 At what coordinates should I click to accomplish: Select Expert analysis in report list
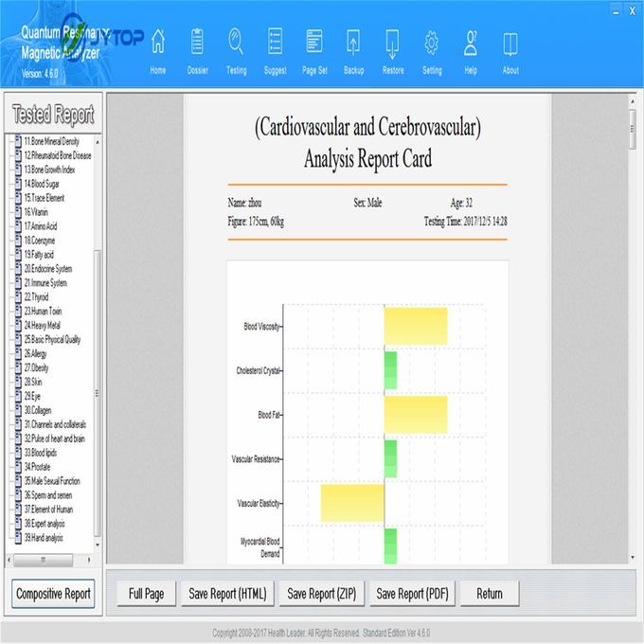[49, 523]
